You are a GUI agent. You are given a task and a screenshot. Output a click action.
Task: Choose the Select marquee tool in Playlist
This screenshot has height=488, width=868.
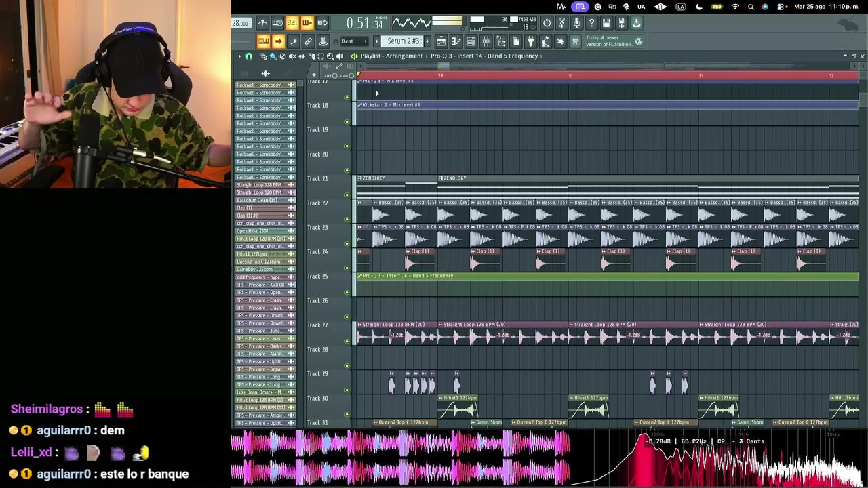(x=321, y=56)
